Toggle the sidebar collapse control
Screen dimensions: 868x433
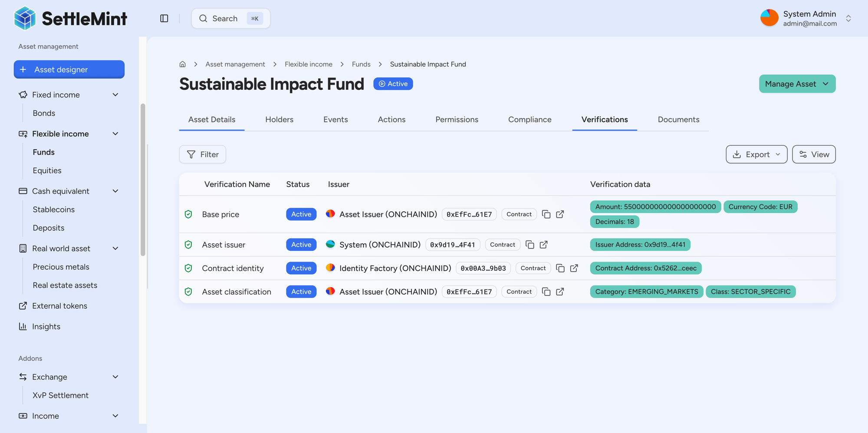[164, 18]
